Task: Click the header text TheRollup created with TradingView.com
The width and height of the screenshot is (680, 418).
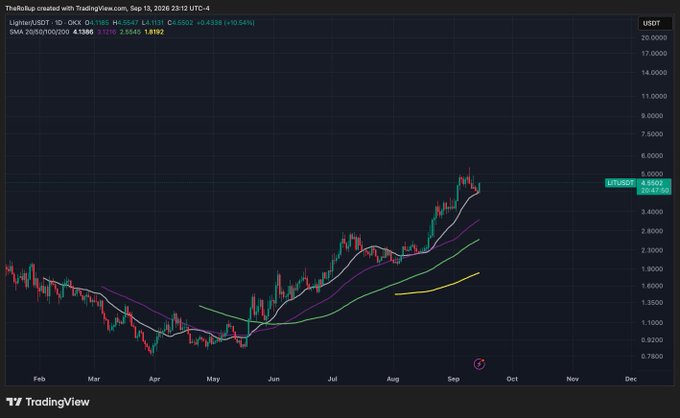Action: coord(65,8)
